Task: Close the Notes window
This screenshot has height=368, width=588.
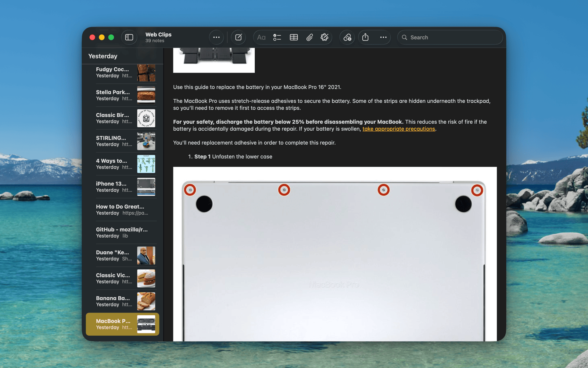Action: pos(92,37)
